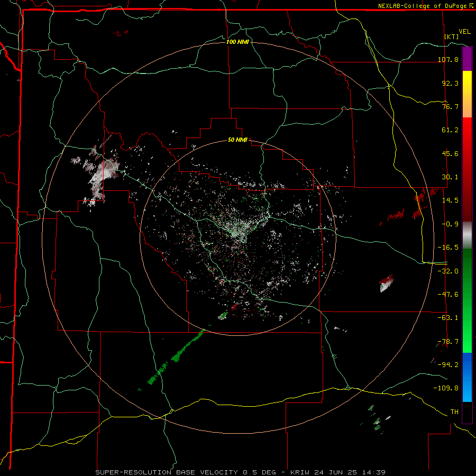
Task: Click the 14.5 legend value
Action: tap(450, 200)
